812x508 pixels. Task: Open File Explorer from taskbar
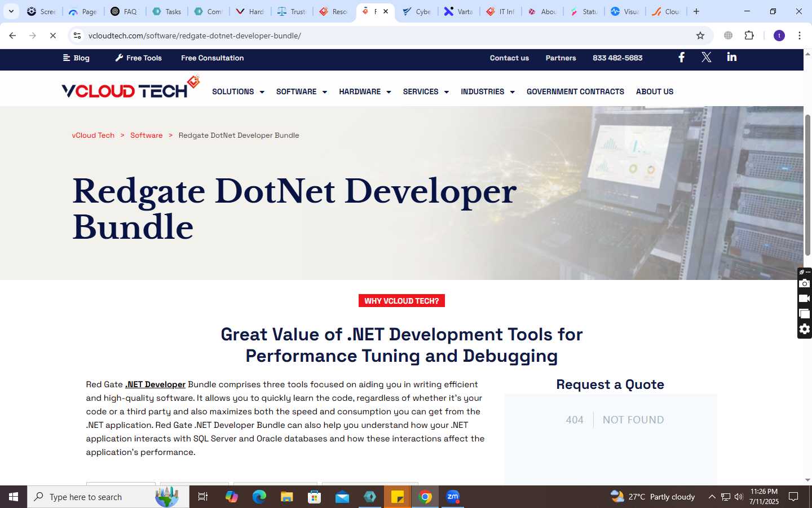coord(287,497)
